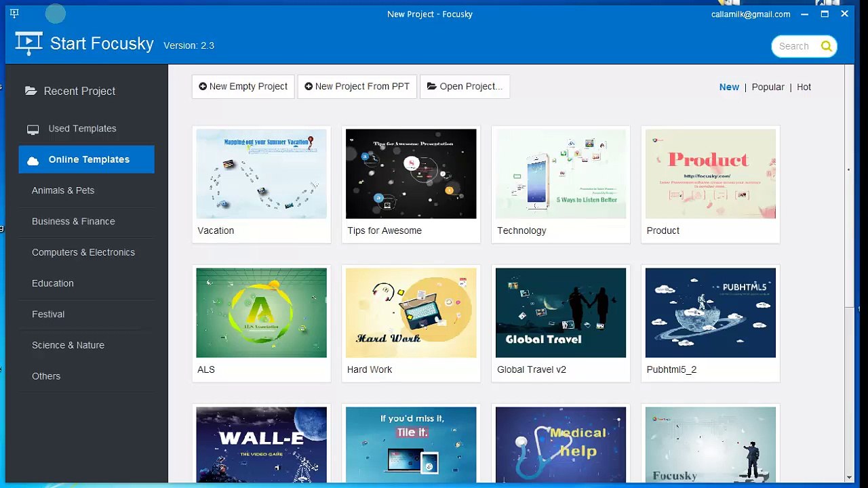Click the plus icon on New Empty Project

pos(203,86)
